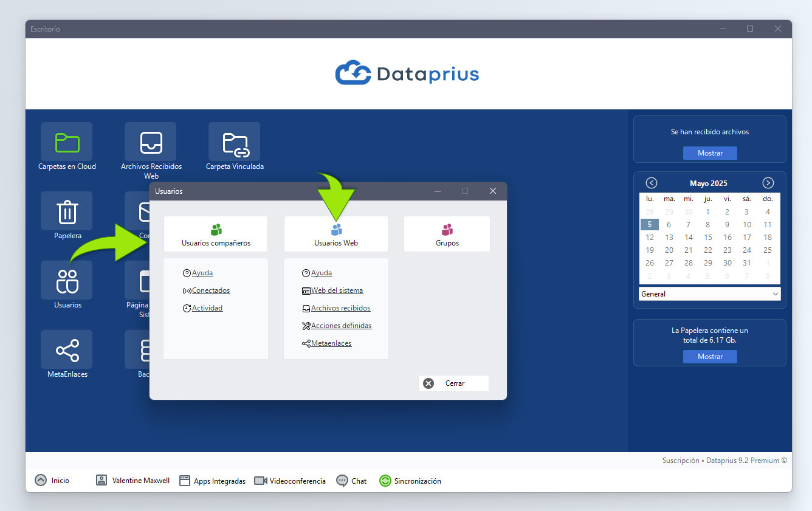Minimize the Usuarios dialog window
This screenshot has height=511, width=812.
[x=438, y=191]
